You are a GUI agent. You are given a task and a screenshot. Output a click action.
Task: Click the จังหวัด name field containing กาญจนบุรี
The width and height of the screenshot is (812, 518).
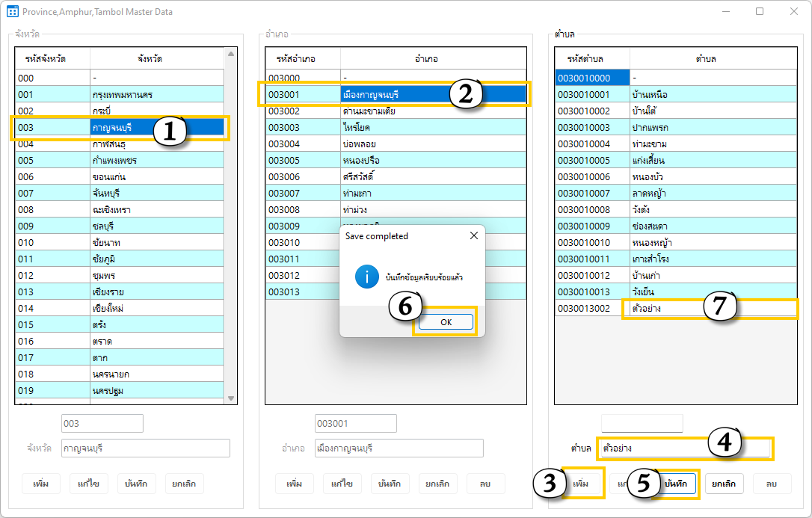click(x=145, y=448)
